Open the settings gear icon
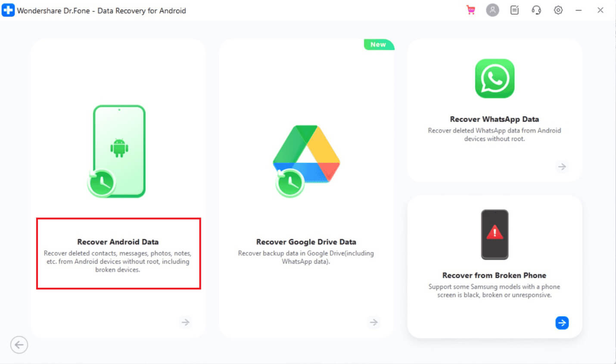Viewport: 616px width, 364px height. coord(558,10)
